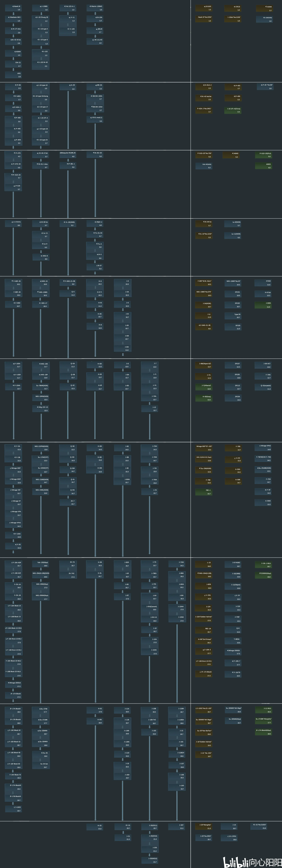Open the YAK-9P(NOK) card
282x868 pixels.
point(204,166)
